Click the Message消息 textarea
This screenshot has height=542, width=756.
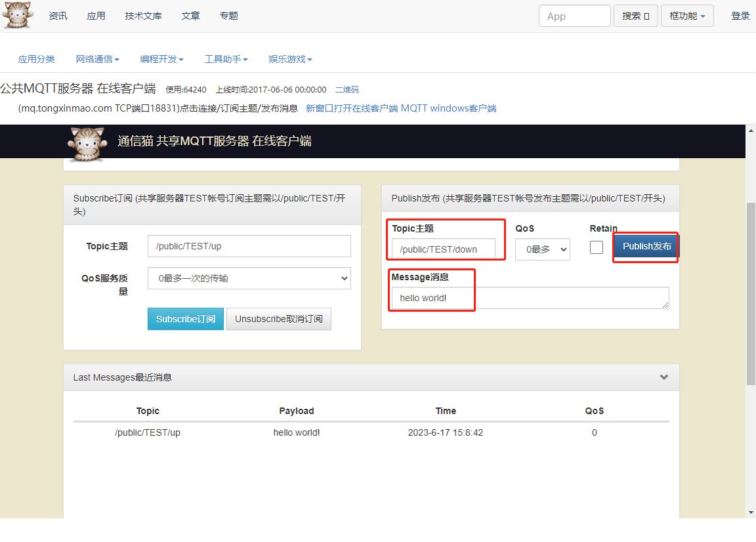click(x=530, y=298)
